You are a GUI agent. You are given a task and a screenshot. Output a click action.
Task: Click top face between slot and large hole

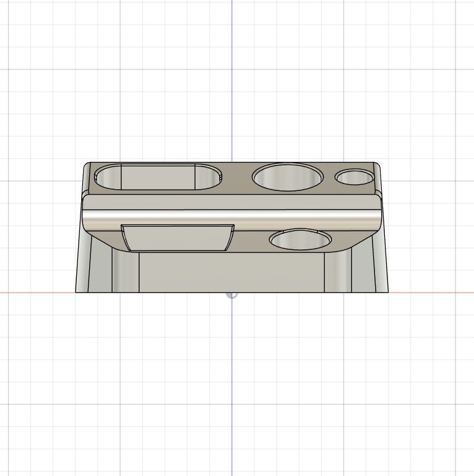(x=237, y=178)
